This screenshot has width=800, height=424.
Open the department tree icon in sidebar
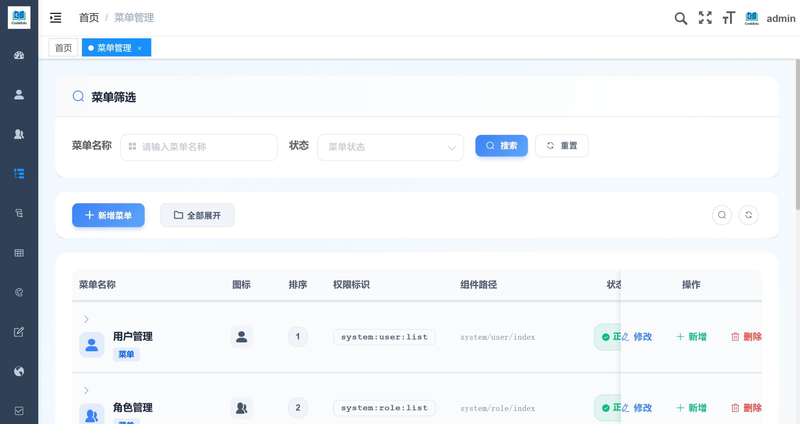(x=19, y=213)
